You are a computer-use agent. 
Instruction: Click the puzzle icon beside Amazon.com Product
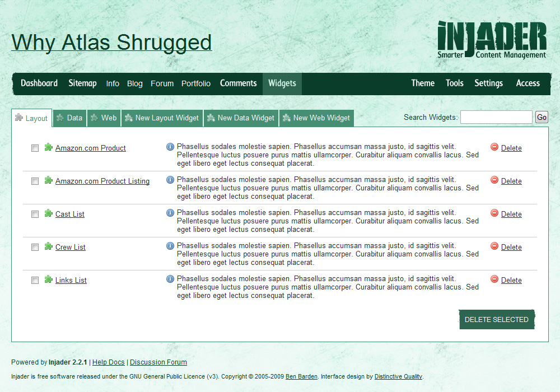click(49, 147)
